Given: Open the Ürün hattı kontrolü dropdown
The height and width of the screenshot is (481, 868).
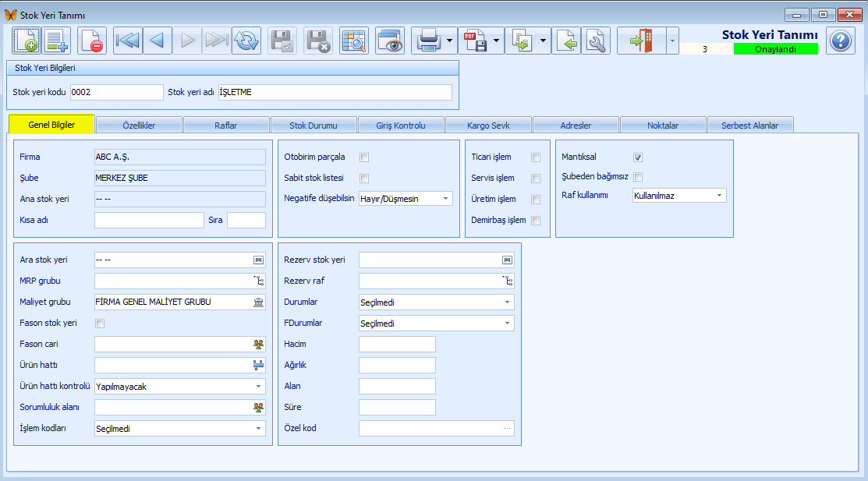Looking at the screenshot, I should (180, 387).
